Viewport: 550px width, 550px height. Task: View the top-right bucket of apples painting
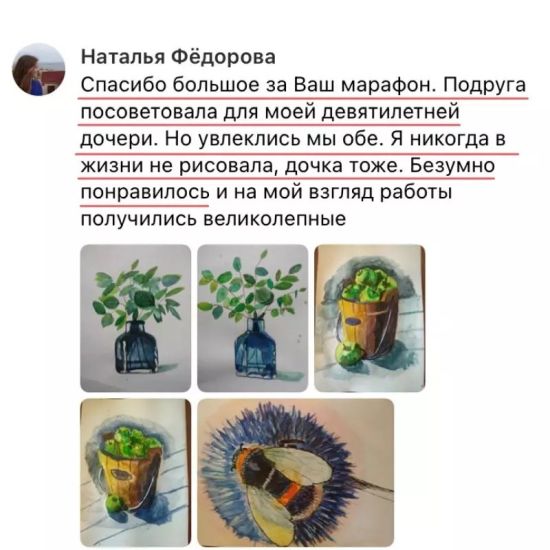[x=370, y=318]
